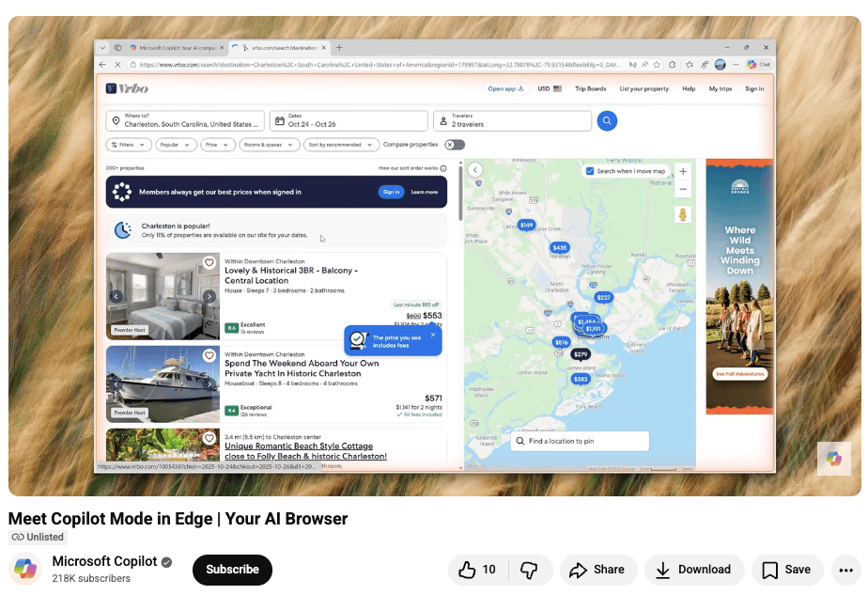868x595 pixels.
Task: Open Unique Romantic Beach Style Cottage link
Action: pos(305,451)
